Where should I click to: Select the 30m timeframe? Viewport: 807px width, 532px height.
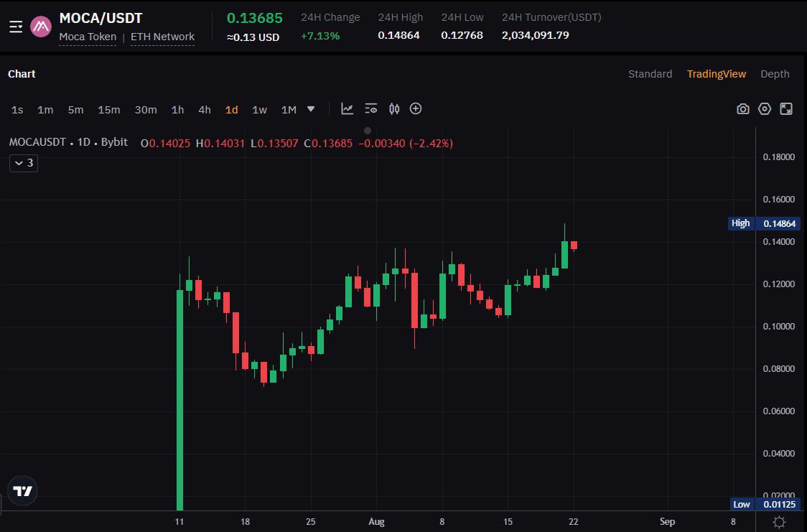point(146,110)
